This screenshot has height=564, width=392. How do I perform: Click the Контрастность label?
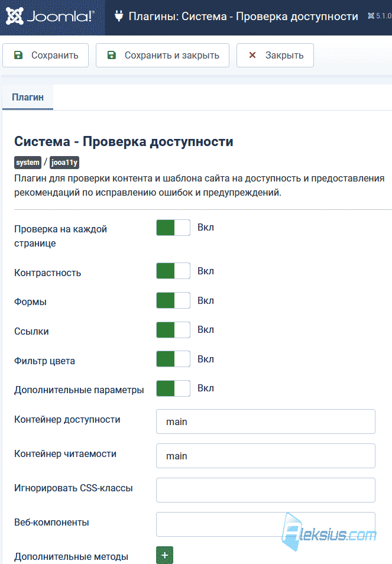tap(47, 273)
